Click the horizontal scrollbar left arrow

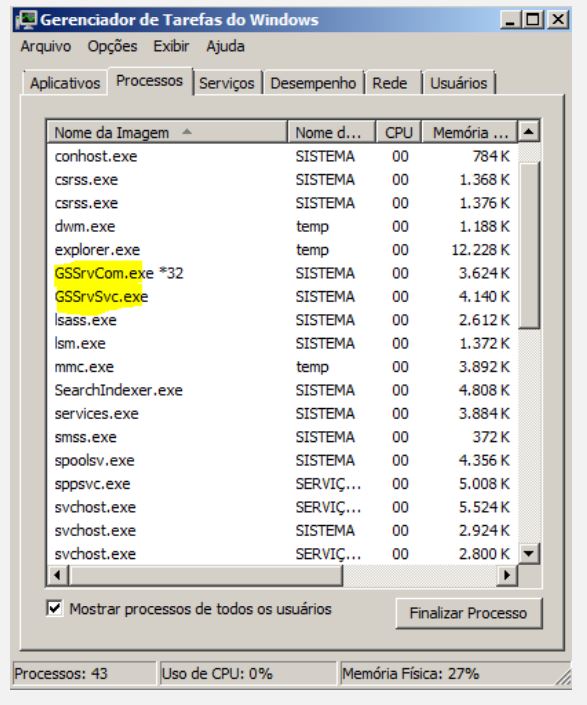(x=58, y=575)
